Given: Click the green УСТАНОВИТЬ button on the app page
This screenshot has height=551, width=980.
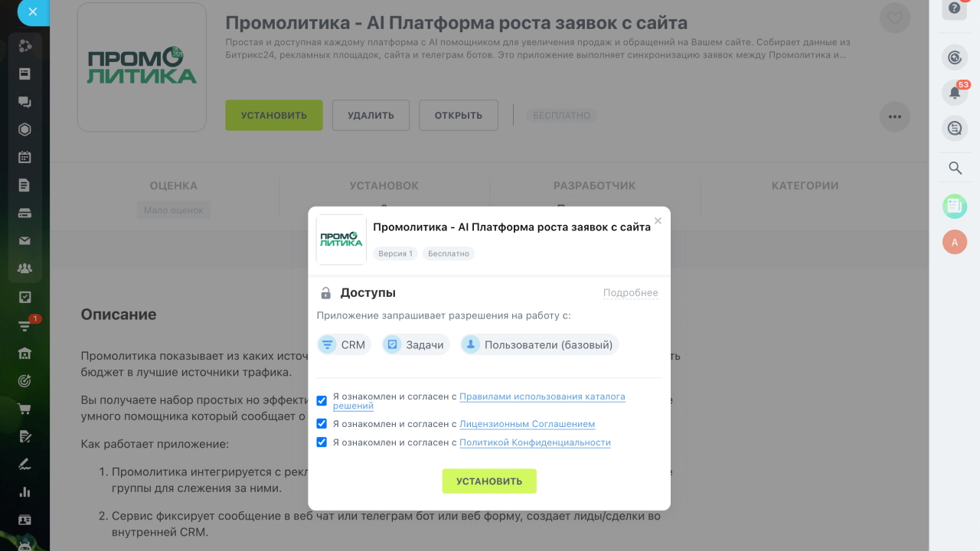Looking at the screenshot, I should tap(274, 116).
